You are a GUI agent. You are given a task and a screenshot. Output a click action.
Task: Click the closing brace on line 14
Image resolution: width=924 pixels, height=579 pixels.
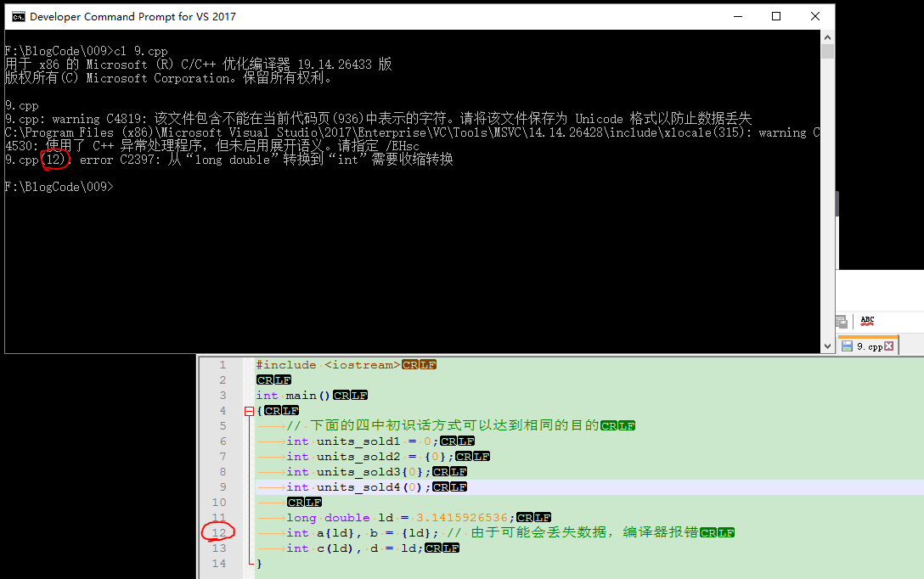coord(259,564)
